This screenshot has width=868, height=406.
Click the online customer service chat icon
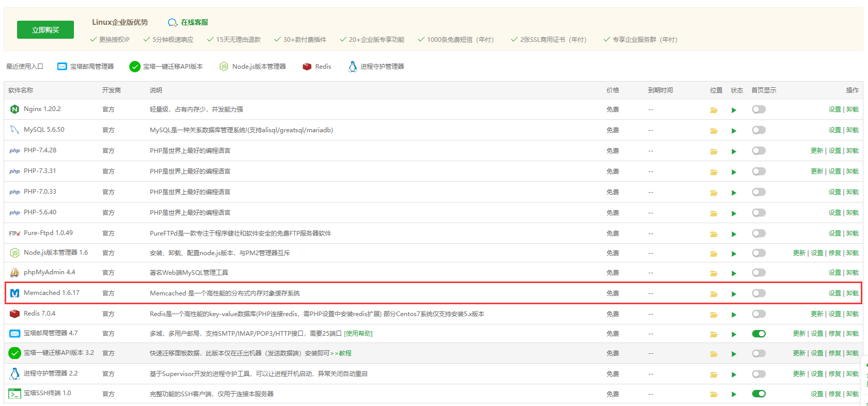173,23
